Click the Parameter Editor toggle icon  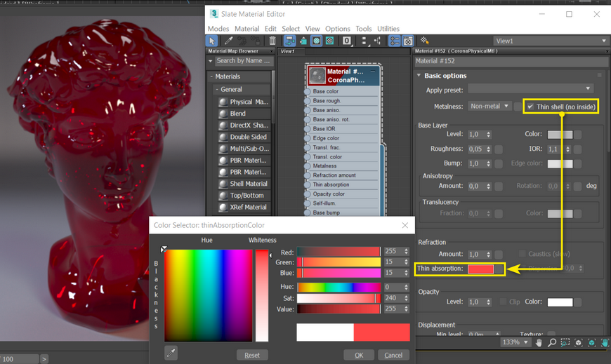coord(408,41)
